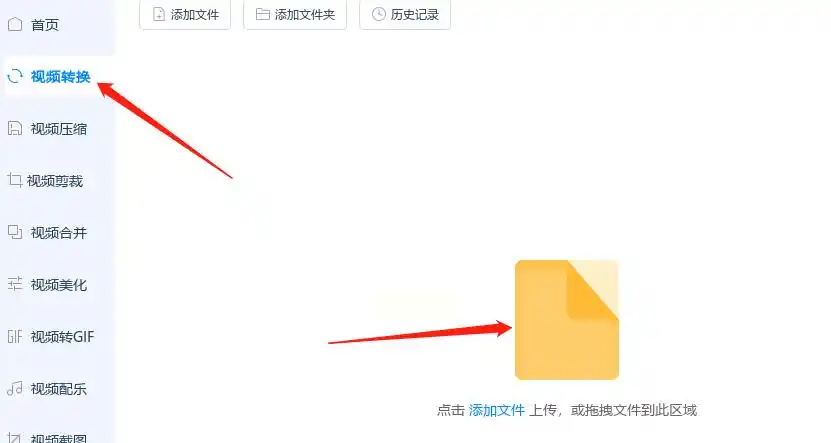Click the 视频剪裁 crop icon

click(x=15, y=180)
